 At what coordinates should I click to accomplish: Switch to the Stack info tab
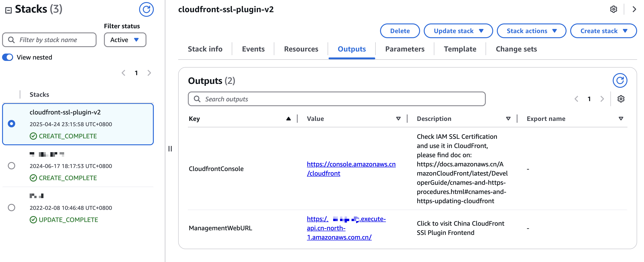coord(205,49)
